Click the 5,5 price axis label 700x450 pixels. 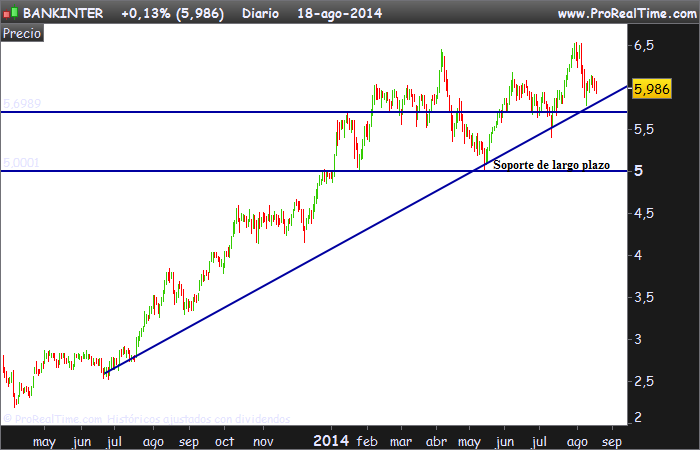click(644, 129)
